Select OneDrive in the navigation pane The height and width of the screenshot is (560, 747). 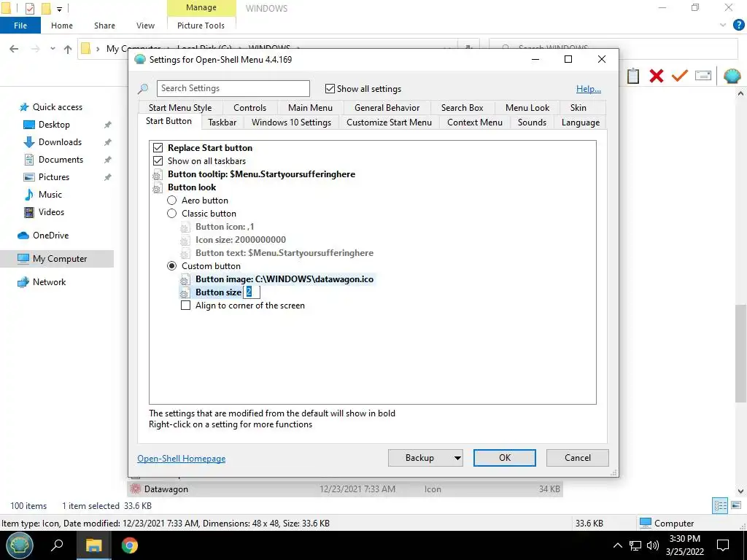tap(50, 236)
